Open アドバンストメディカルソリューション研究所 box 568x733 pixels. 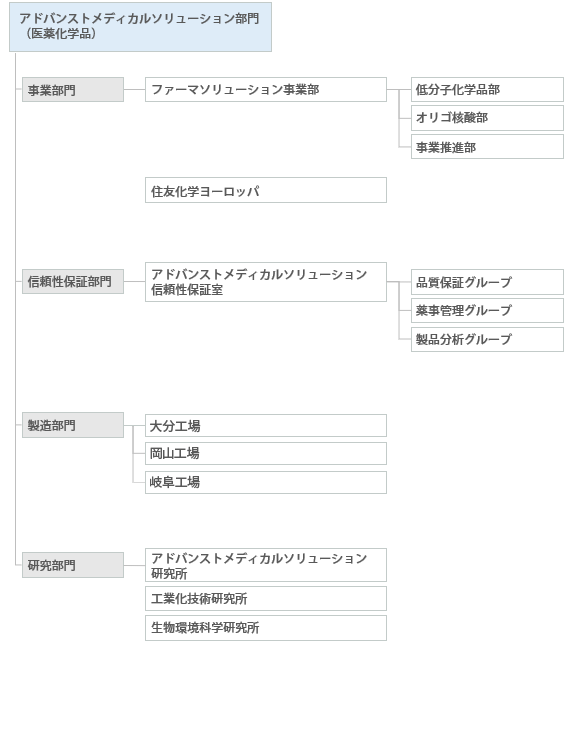click(266, 565)
